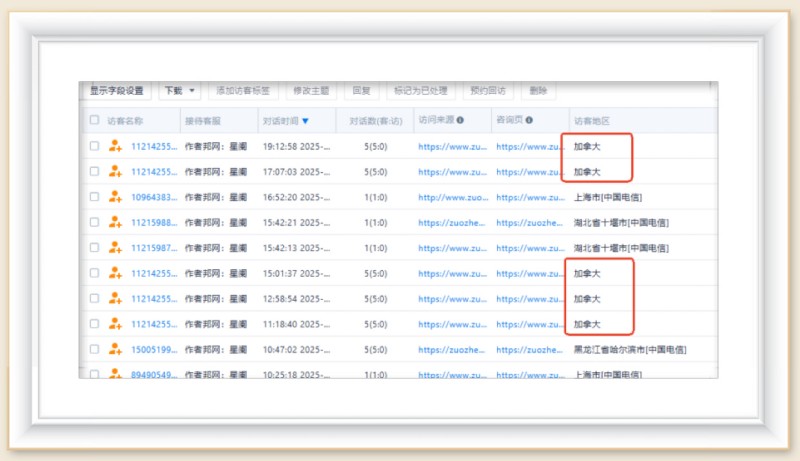
Task: Click the visitor icon for visitor 11215988
Action: click(116, 223)
